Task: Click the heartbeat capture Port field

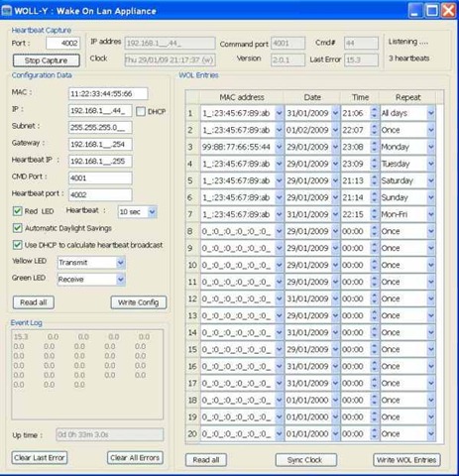Action: 62,43
